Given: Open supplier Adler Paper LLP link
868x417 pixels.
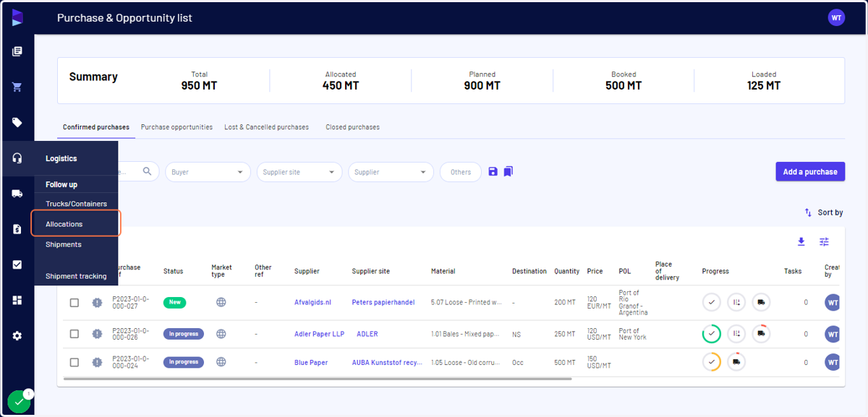Looking at the screenshot, I should tap(319, 334).
